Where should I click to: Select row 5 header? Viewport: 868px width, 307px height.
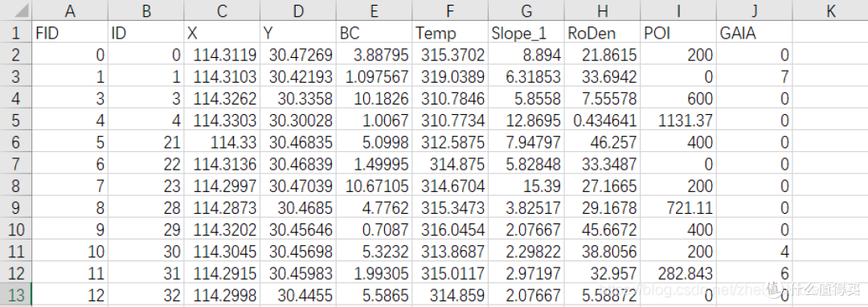pyautogui.click(x=15, y=120)
